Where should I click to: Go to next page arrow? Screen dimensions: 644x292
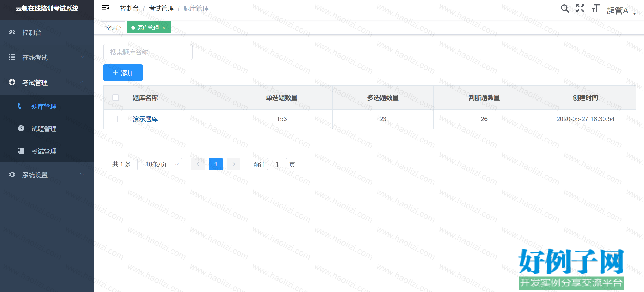(234, 164)
